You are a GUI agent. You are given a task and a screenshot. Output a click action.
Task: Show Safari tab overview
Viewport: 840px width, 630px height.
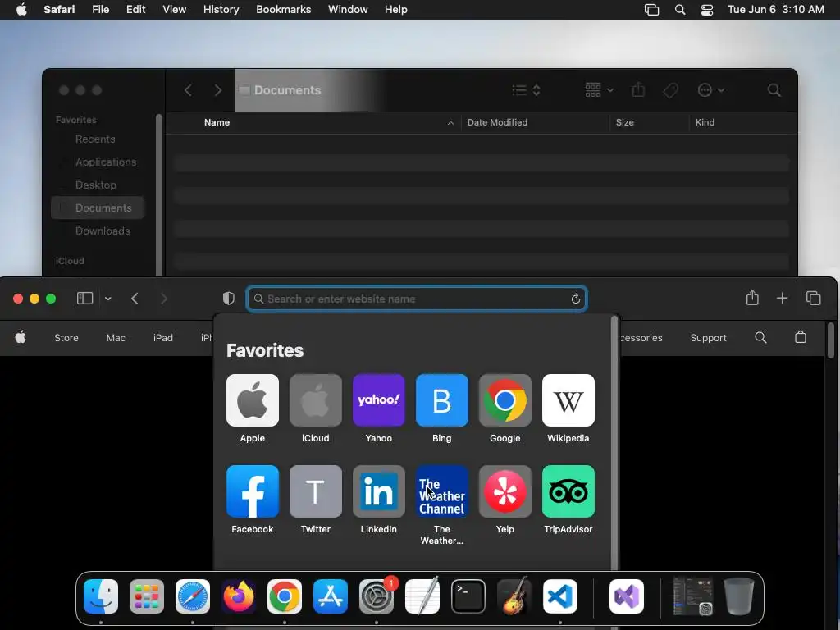tap(813, 298)
